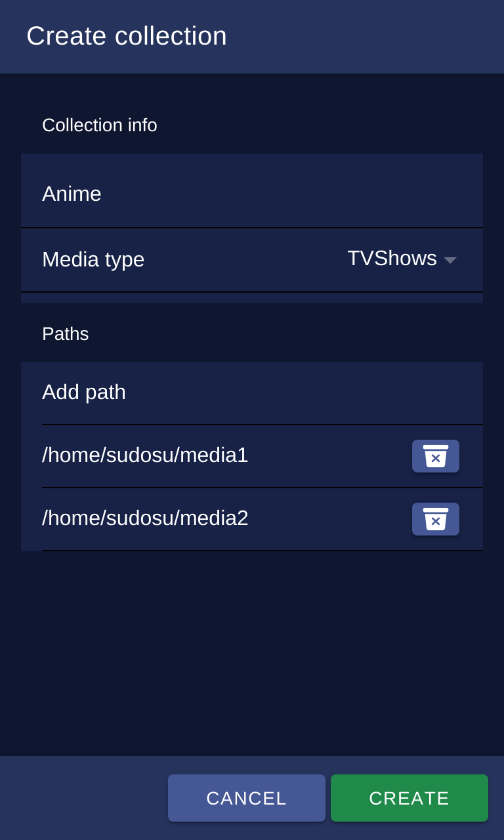Screen dimensions: 504x840
Task: Click the blank space left of Cancel button
Action: (x=84, y=798)
